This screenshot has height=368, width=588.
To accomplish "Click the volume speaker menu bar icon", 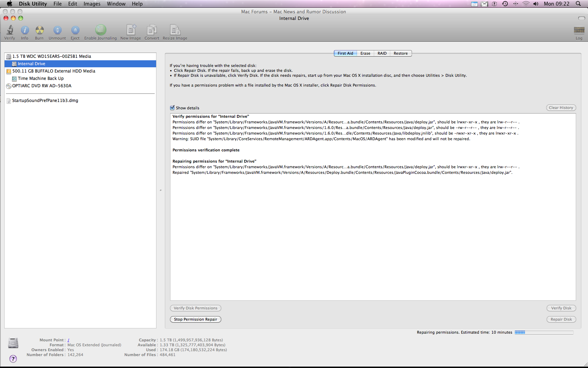I will point(536,4).
